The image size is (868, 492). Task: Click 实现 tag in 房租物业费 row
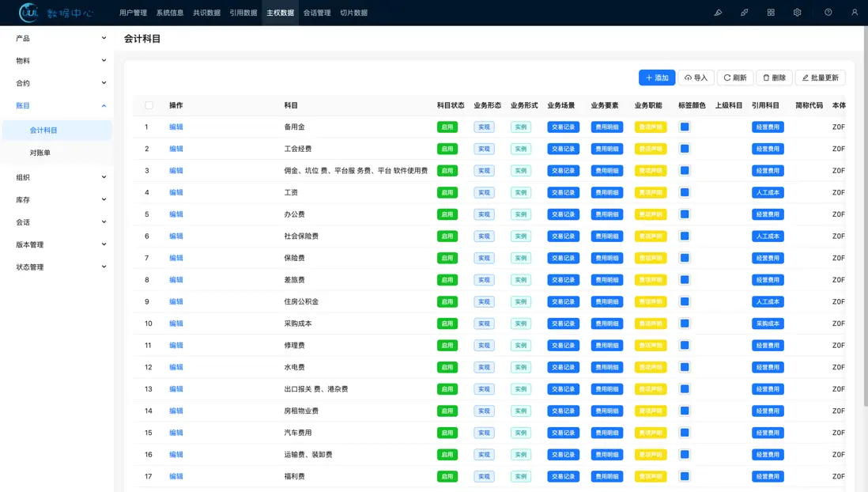(x=484, y=411)
